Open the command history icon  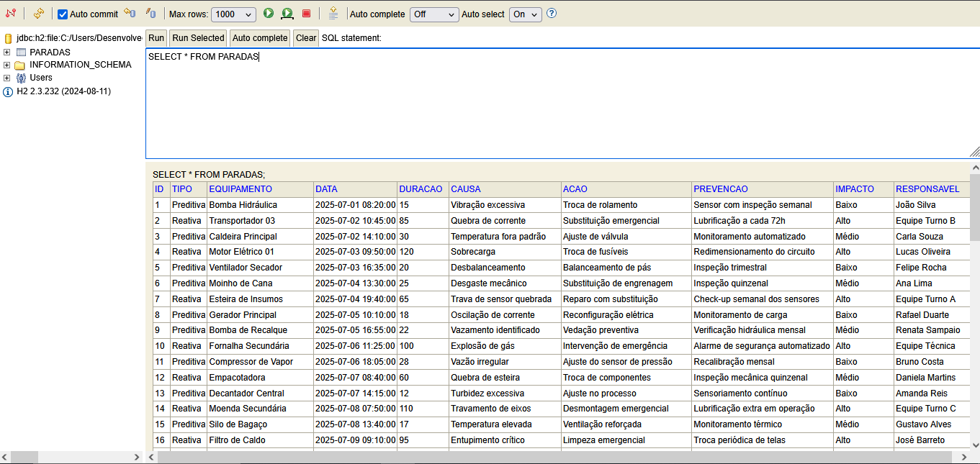333,14
